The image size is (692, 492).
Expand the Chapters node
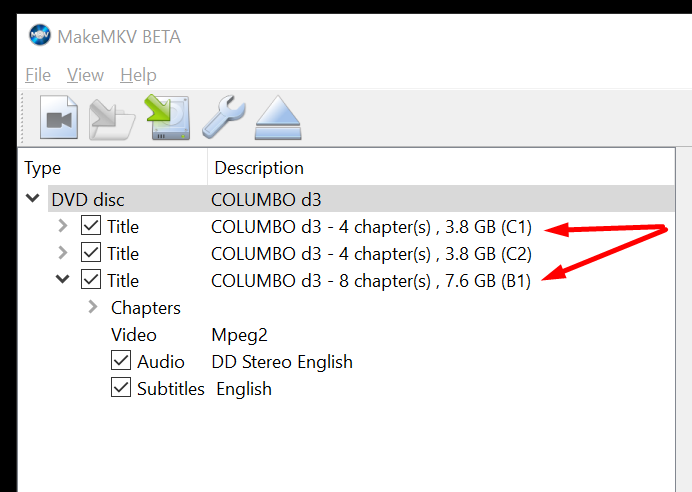[x=93, y=307]
